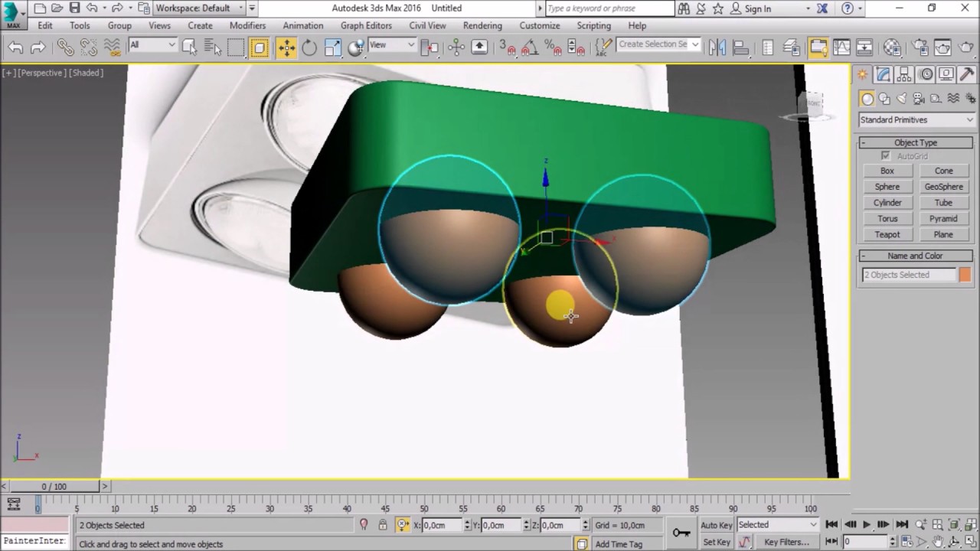Image resolution: width=980 pixels, height=551 pixels.
Task: Create a Teapot primitive
Action: 887,235
